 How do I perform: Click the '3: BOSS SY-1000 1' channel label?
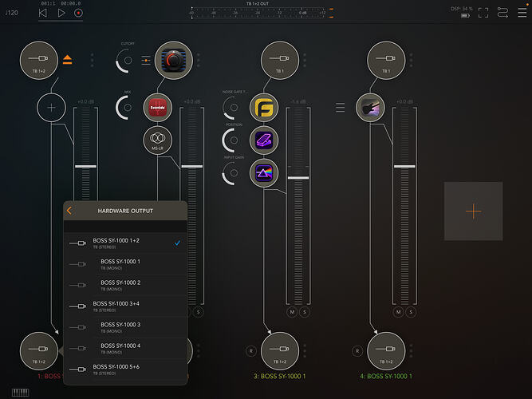coord(280,376)
